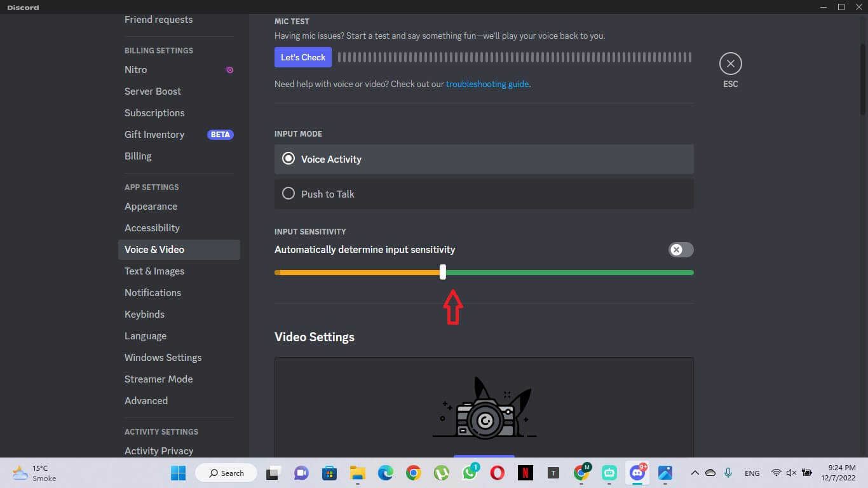This screenshot has height=488, width=868.
Task: Open Wi-Fi network tray icon
Action: click(776, 473)
